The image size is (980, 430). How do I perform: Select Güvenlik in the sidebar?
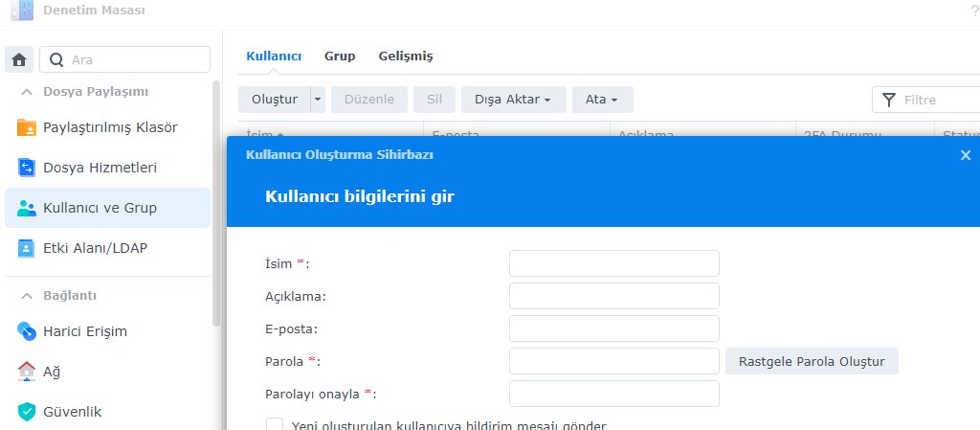point(107,411)
